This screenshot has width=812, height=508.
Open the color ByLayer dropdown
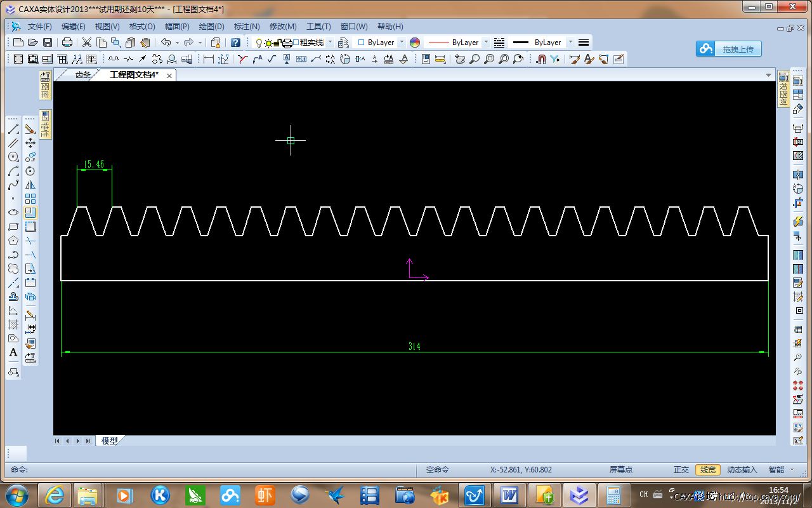[x=402, y=43]
